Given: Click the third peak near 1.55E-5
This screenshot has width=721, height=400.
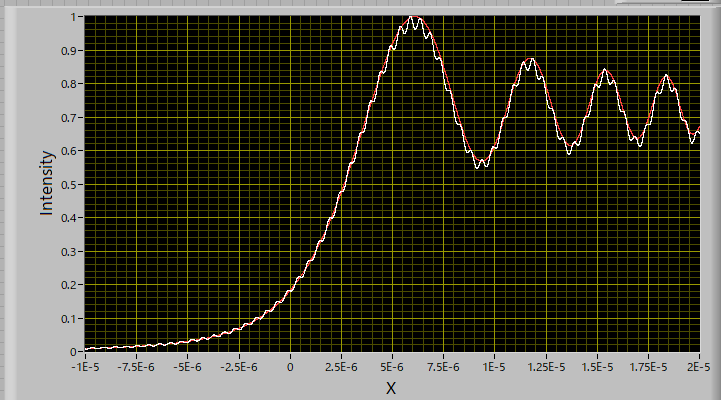Looking at the screenshot, I should (x=605, y=70).
